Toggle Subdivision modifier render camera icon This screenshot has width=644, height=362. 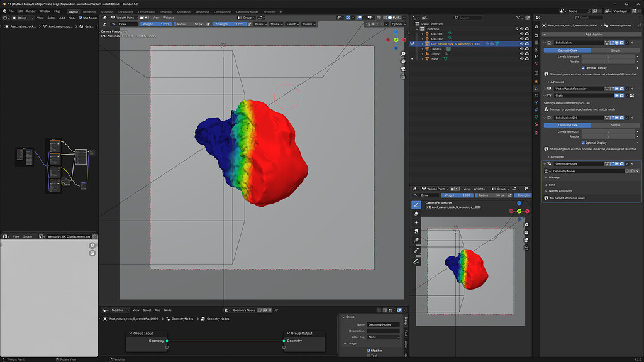[621, 43]
